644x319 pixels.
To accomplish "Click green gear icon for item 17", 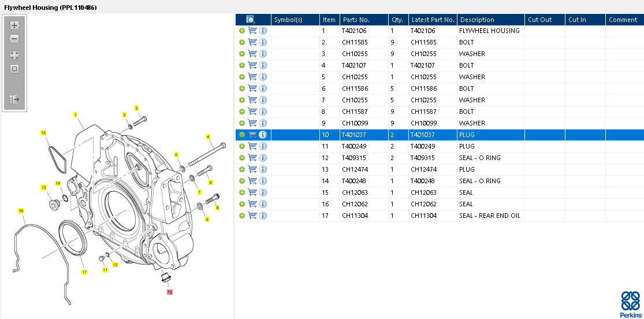I will (242, 216).
